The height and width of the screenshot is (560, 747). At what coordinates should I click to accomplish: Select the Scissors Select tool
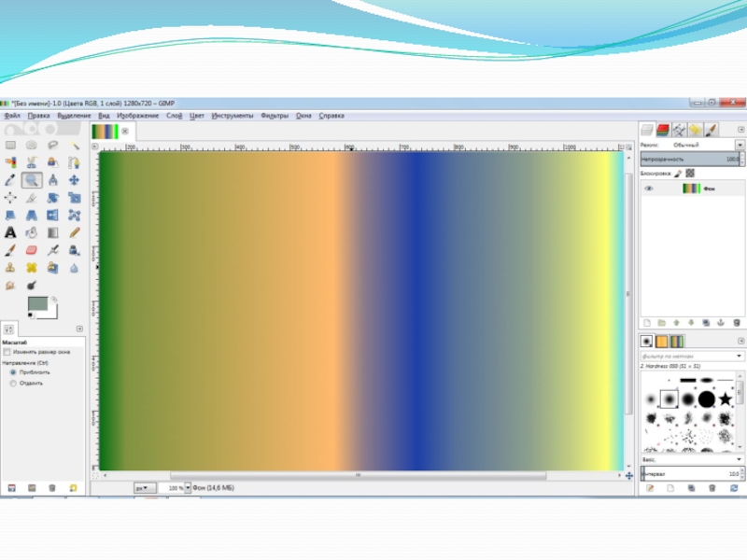[32, 162]
